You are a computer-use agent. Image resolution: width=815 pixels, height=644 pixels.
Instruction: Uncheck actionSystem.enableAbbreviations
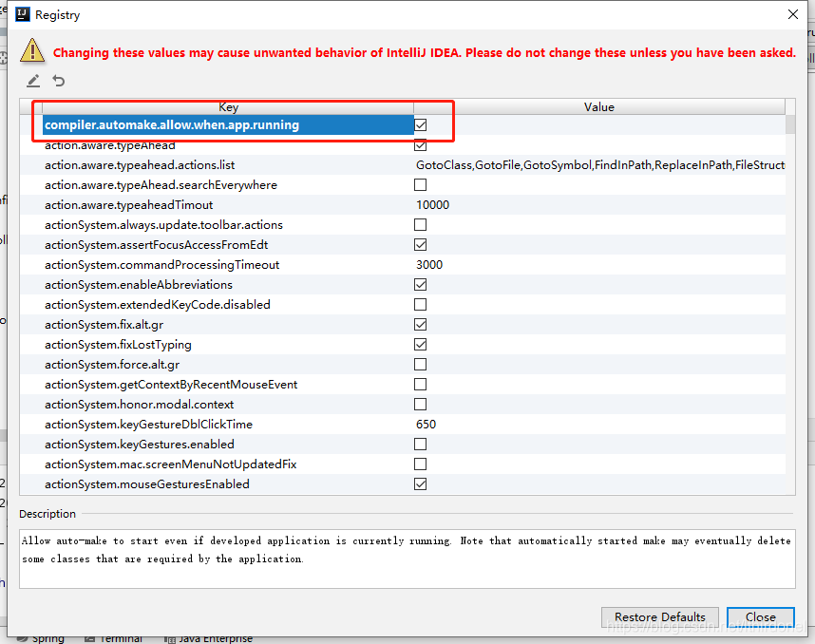[421, 285]
